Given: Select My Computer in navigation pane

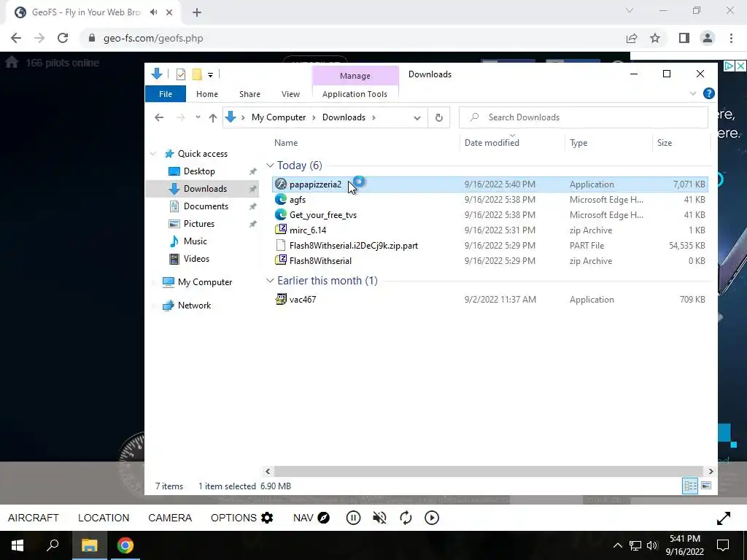Looking at the screenshot, I should click(x=204, y=282).
